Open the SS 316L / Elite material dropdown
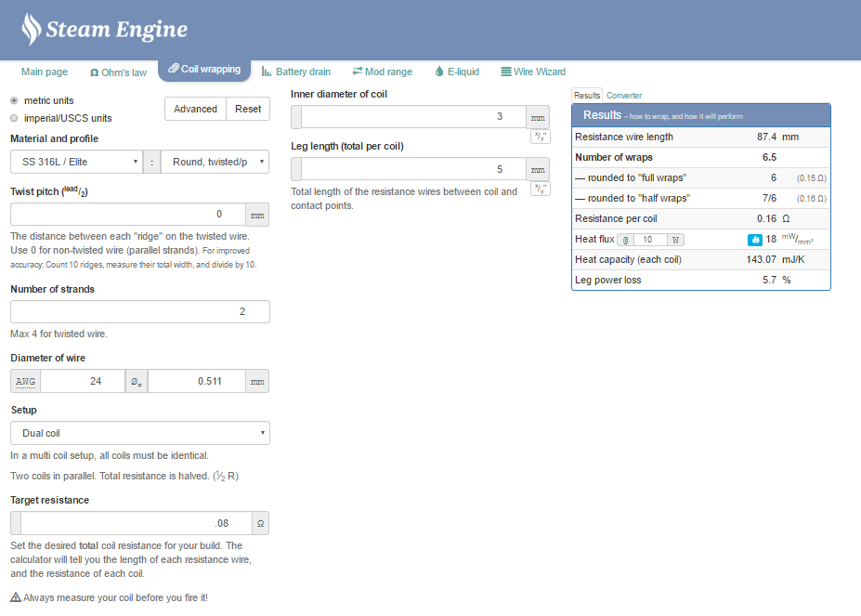The width and height of the screenshot is (861, 616). [x=76, y=163]
